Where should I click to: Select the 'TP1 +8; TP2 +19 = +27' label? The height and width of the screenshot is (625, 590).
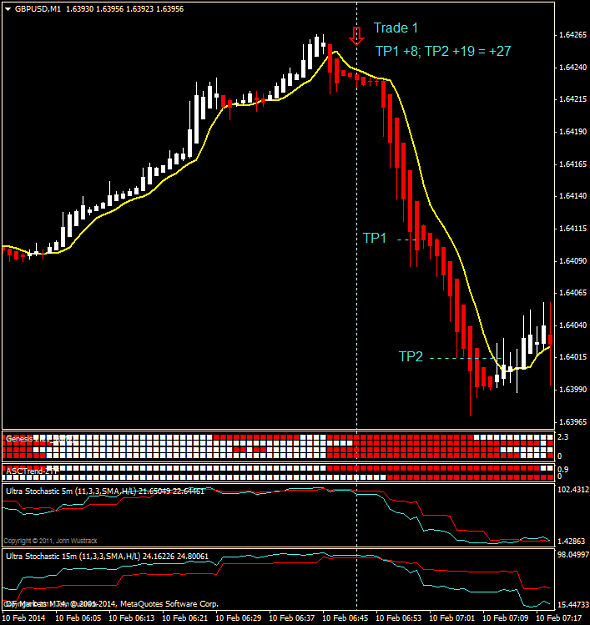[x=443, y=51]
